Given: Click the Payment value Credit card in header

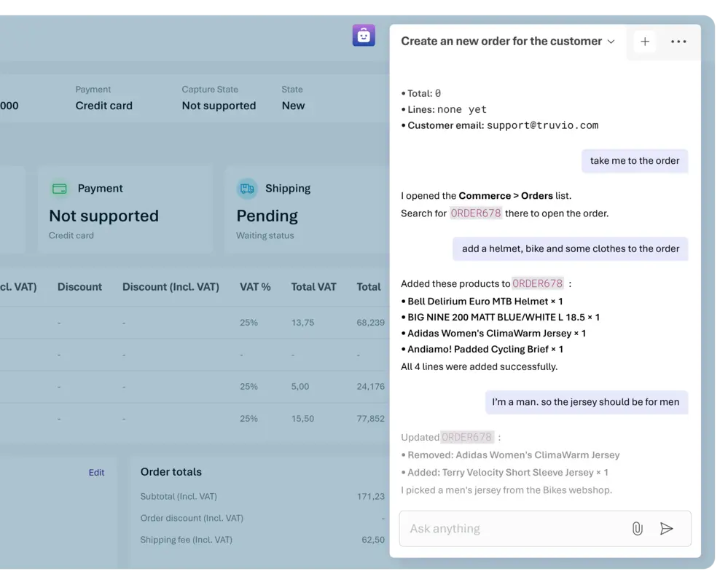Looking at the screenshot, I should click(x=103, y=106).
